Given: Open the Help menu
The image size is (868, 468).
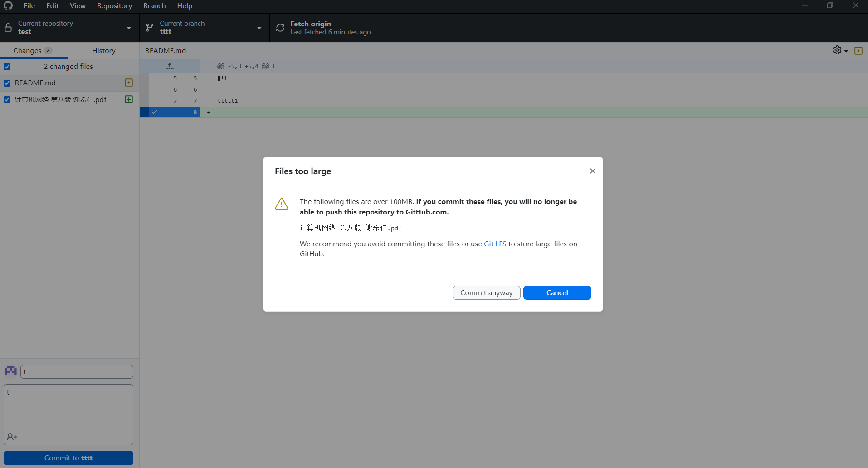Looking at the screenshot, I should (185, 5).
